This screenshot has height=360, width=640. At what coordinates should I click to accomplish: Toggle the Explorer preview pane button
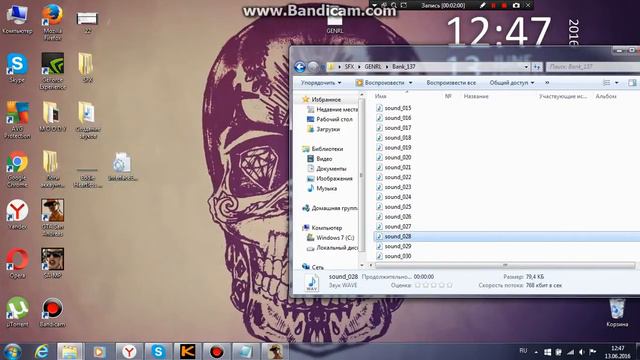632,83
